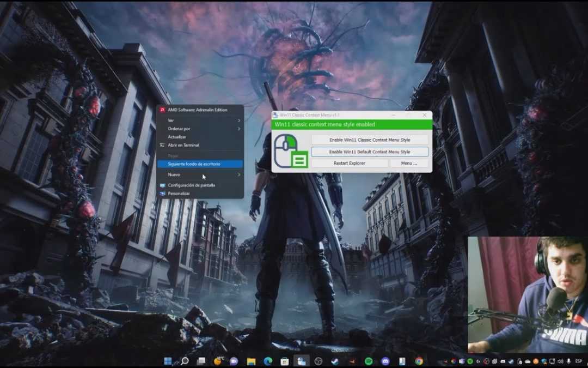Open the Menu ... button
The image size is (588, 368).
[409, 164]
